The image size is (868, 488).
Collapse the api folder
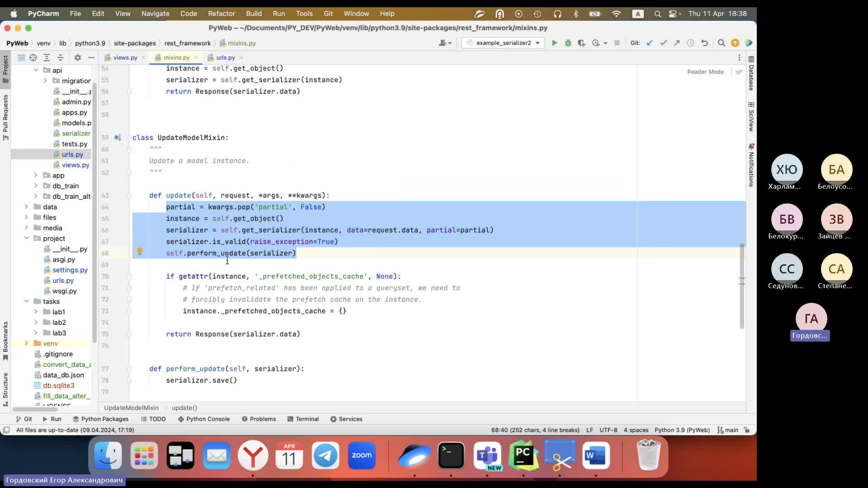coord(36,70)
